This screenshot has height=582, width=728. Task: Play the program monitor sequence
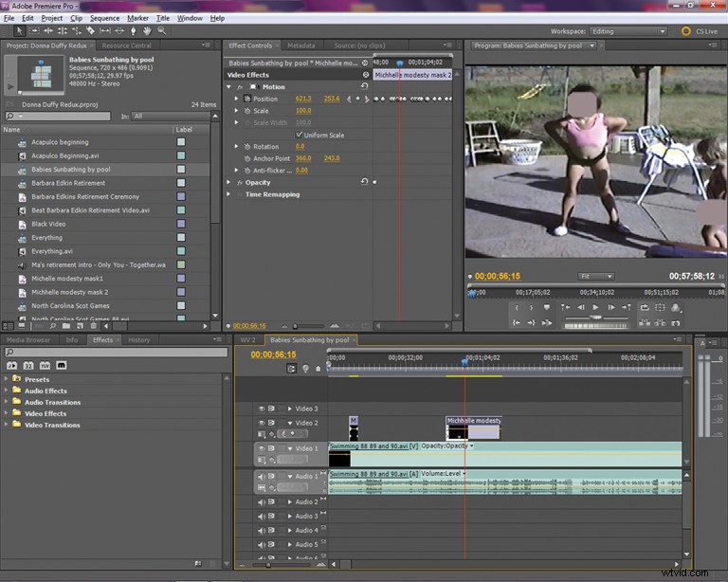click(595, 307)
